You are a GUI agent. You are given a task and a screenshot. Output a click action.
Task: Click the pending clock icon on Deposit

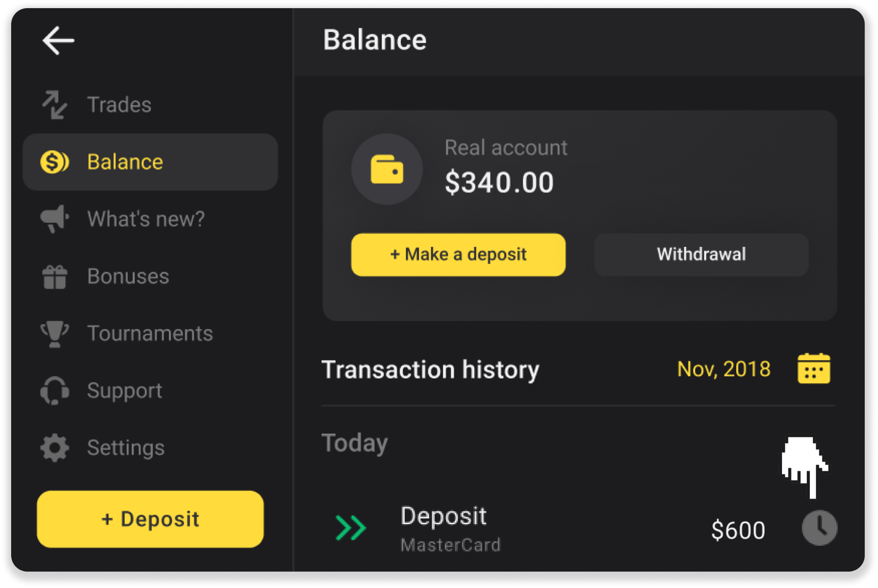click(x=819, y=528)
